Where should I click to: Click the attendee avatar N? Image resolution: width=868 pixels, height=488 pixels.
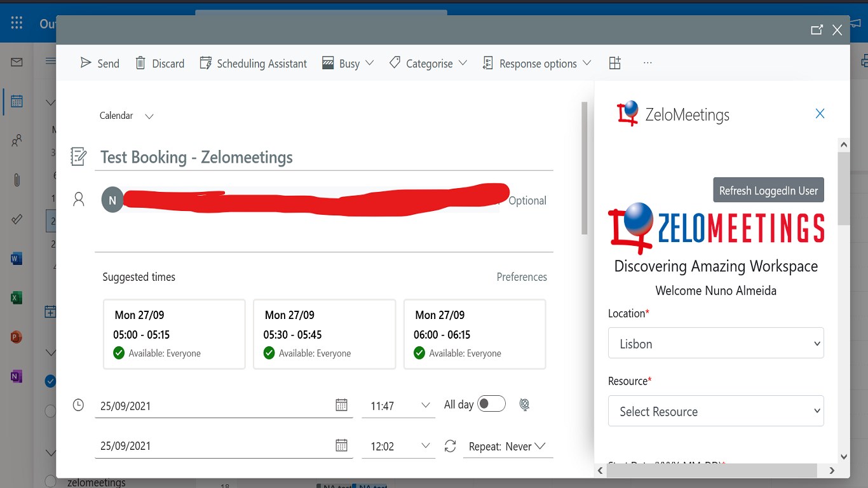[112, 200]
